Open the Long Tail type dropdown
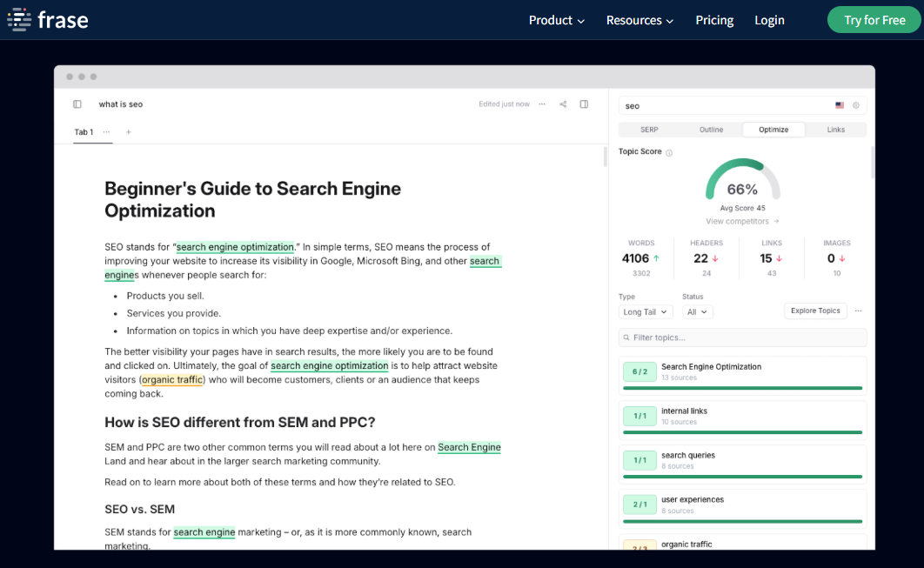The width and height of the screenshot is (924, 568). coord(646,311)
